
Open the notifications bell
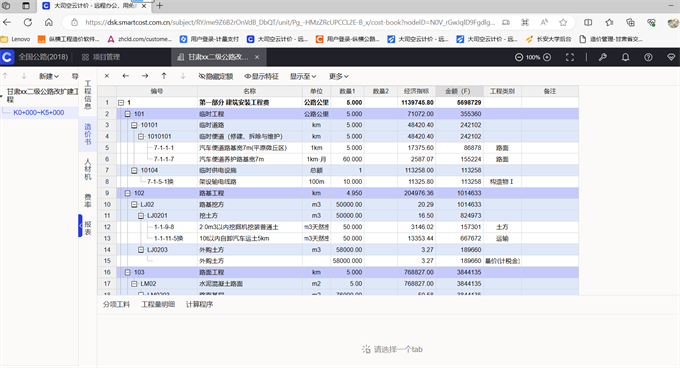(625, 57)
